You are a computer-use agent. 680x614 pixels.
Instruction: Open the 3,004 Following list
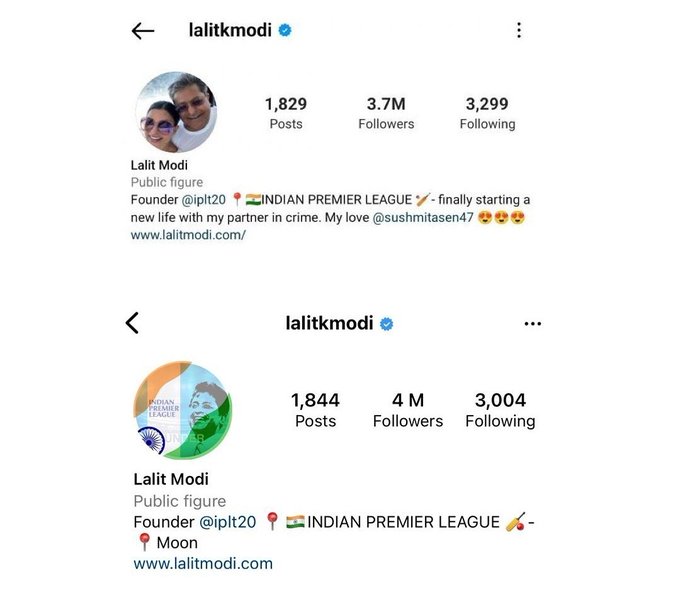tap(500, 410)
